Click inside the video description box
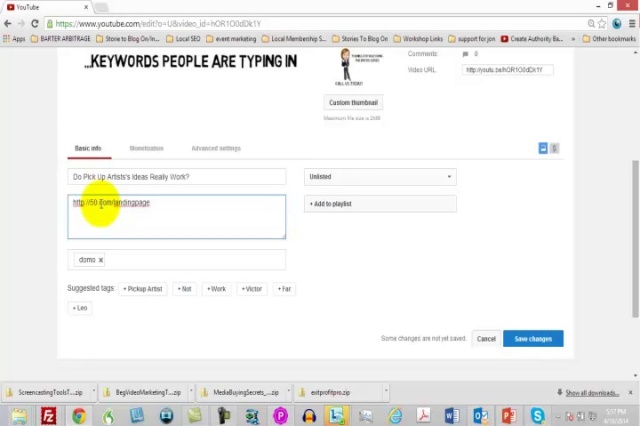This screenshot has height=426, width=640. point(177,217)
